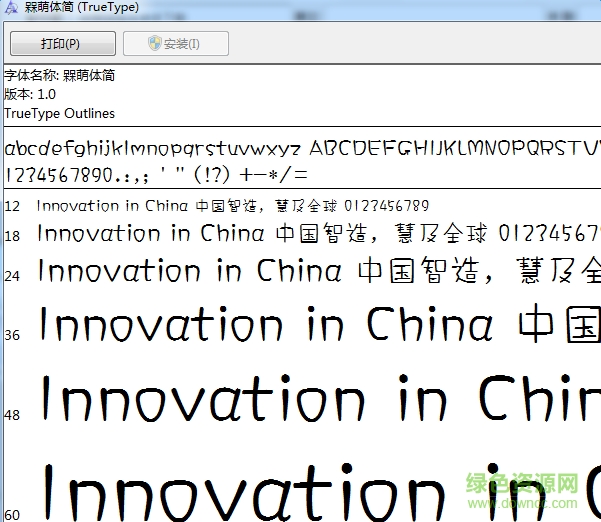Image resolution: width=601 pixels, height=522 pixels.
Task: Click the size 48 sample text line
Action: pos(321,398)
